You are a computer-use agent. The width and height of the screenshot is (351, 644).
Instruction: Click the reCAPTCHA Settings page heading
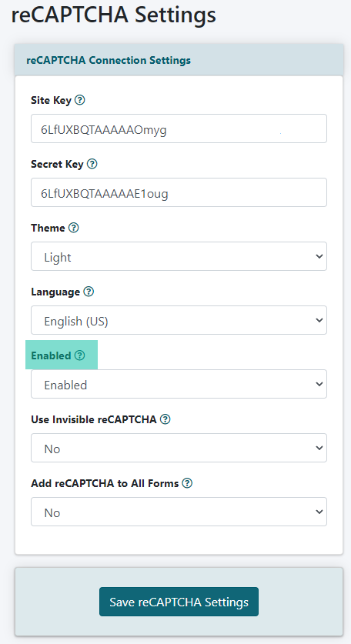click(113, 15)
